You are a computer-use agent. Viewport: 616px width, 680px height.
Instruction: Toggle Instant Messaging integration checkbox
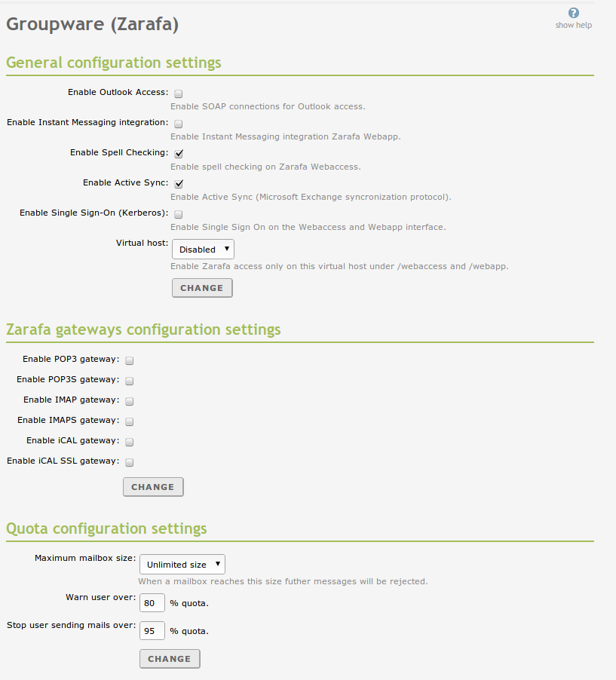pyautogui.click(x=179, y=124)
